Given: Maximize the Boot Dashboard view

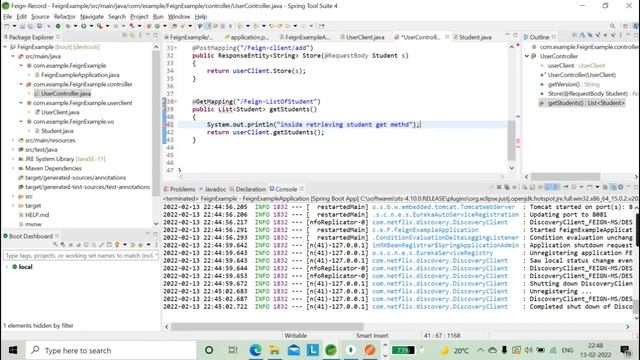Looking at the screenshot, I should 156,234.
